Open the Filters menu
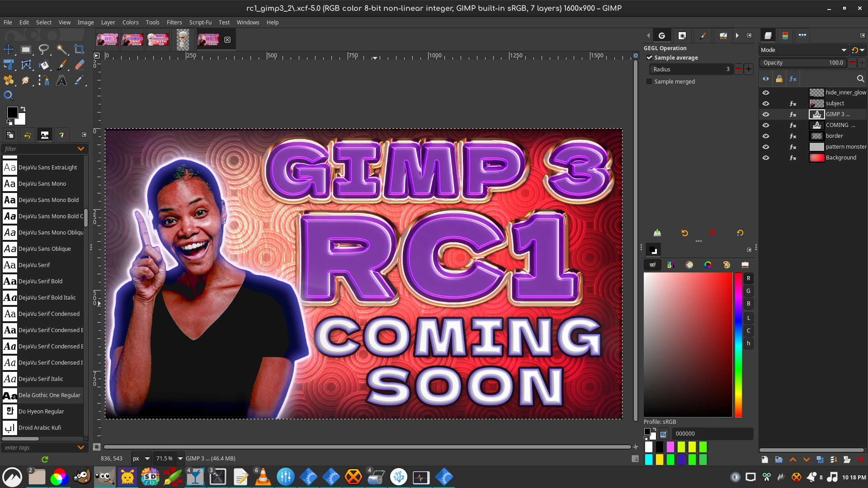This screenshot has width=868, height=488. click(174, 22)
